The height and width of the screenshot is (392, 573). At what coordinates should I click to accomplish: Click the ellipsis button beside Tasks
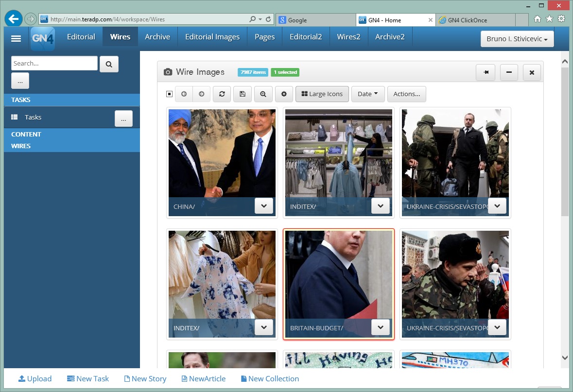point(123,119)
